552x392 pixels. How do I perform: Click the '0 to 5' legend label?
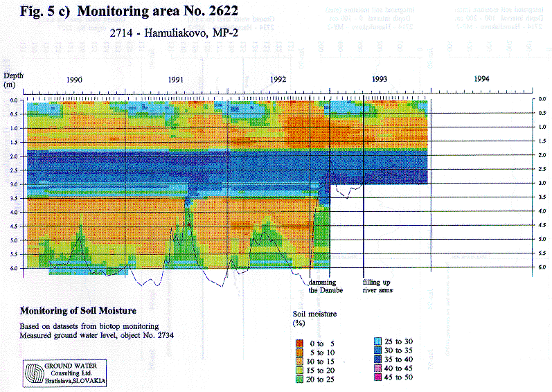[x=322, y=344]
